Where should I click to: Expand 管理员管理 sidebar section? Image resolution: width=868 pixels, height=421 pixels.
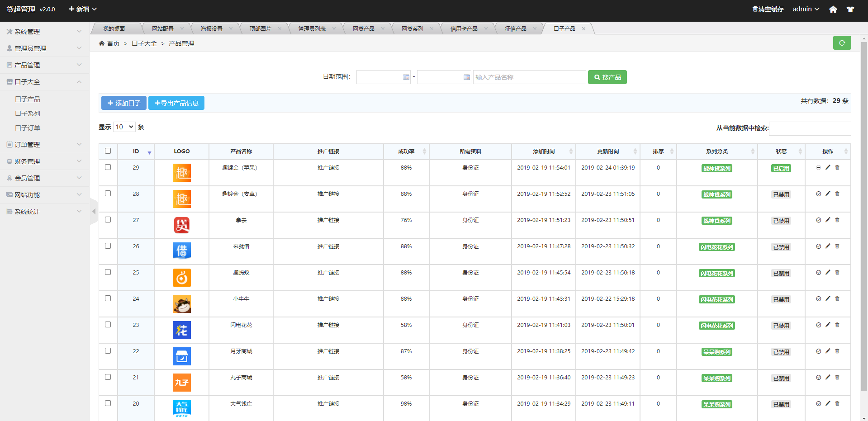[44, 48]
